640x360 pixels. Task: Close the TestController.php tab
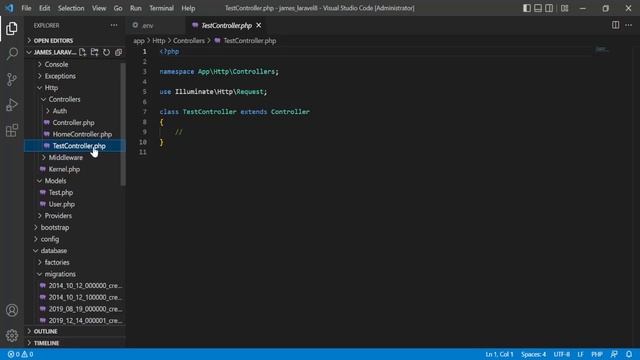[x=259, y=25]
